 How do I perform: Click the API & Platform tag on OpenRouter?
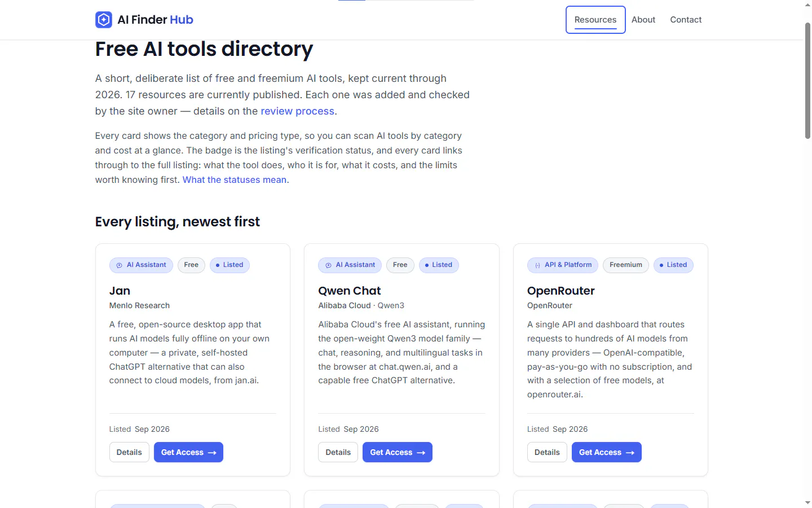point(563,265)
